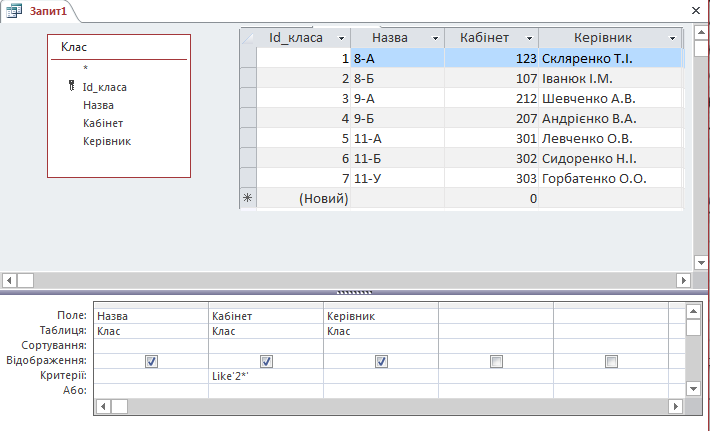
Task: Click the Кабінет value 303
Action: pyautogui.click(x=491, y=178)
